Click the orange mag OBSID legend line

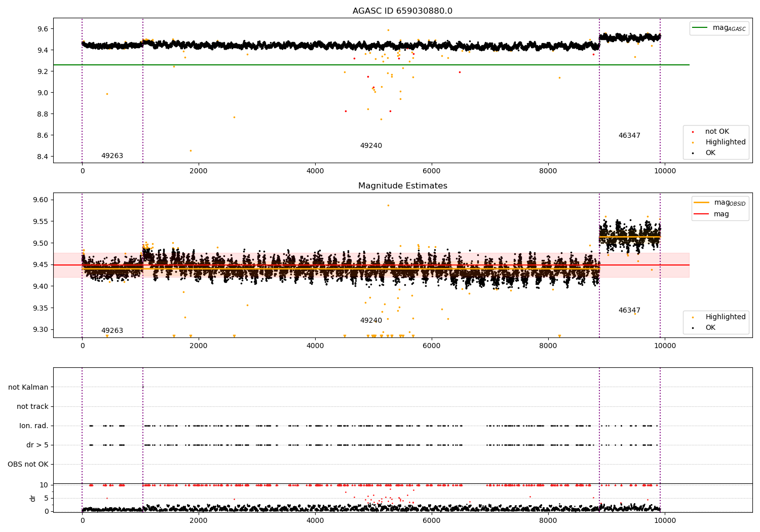pyautogui.click(x=702, y=203)
